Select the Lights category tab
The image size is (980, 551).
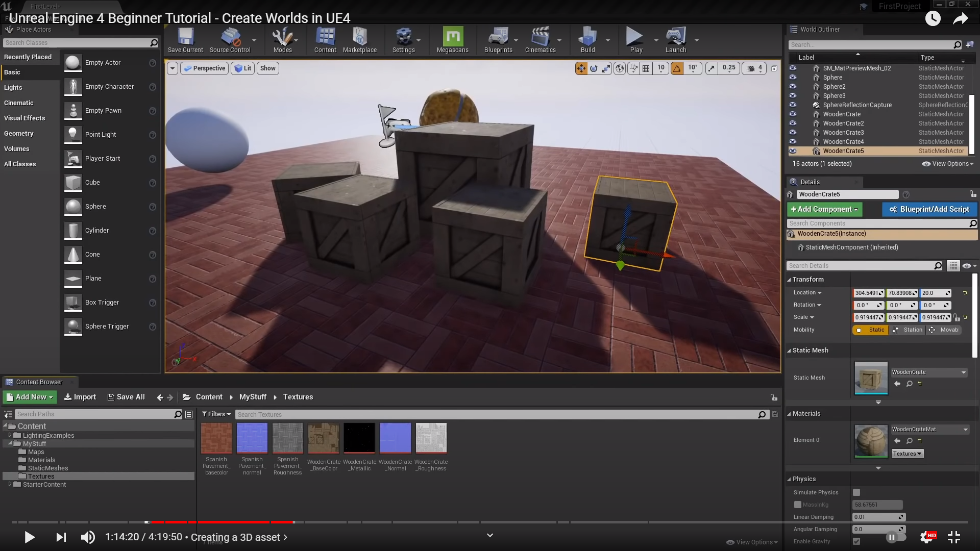pos(13,87)
